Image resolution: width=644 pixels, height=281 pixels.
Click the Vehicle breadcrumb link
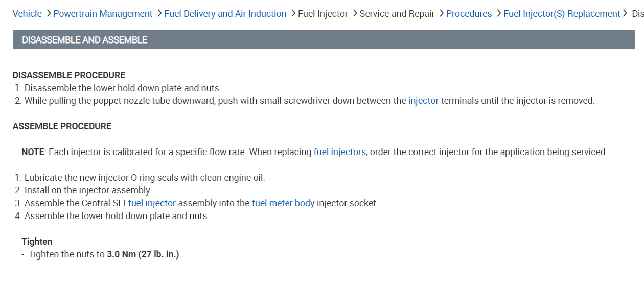coord(27,14)
